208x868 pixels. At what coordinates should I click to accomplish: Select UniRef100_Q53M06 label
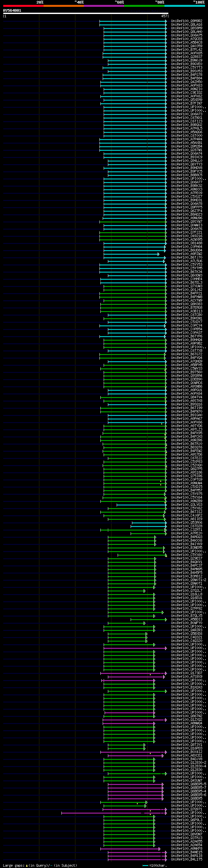[187, 523]
